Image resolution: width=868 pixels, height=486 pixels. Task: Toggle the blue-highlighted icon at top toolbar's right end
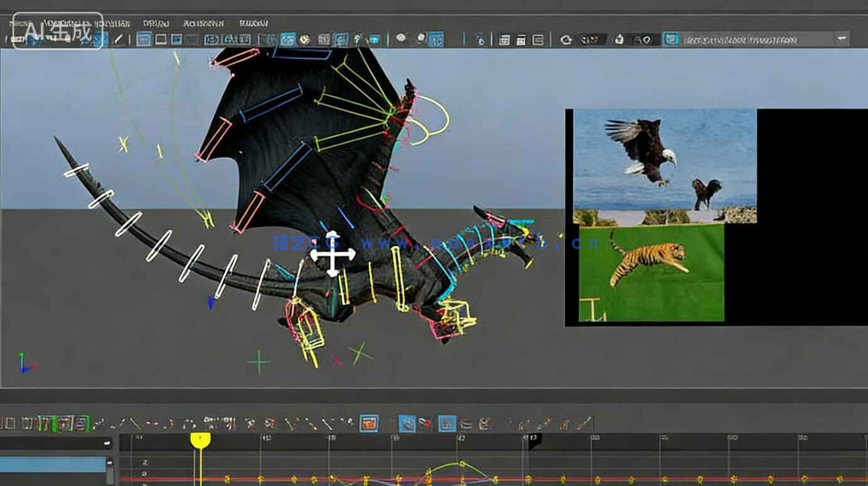[x=672, y=40]
